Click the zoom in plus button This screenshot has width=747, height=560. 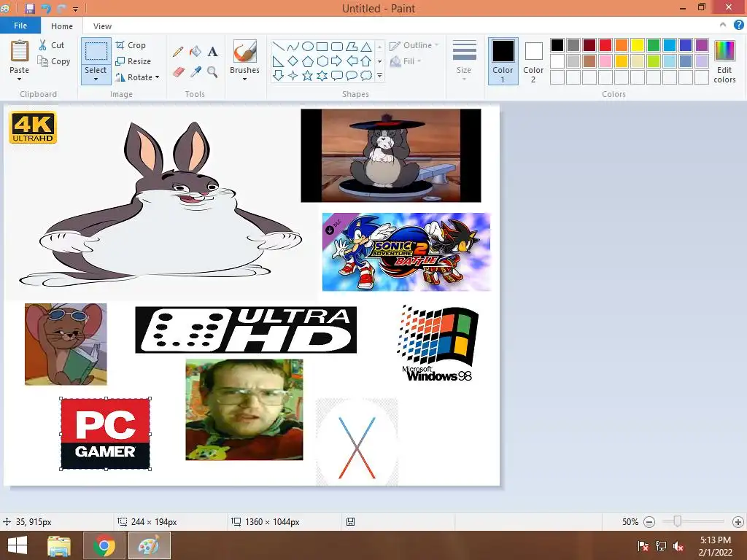point(738,522)
